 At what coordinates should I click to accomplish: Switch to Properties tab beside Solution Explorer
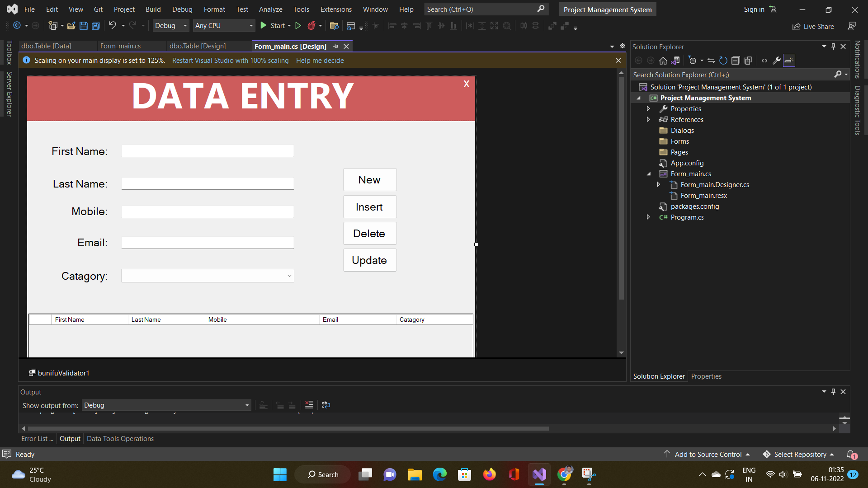(706, 376)
